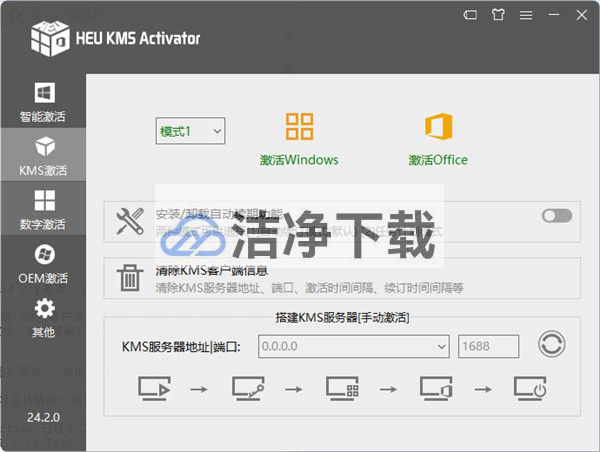Close the HEU KMS Activator window

click(x=582, y=15)
